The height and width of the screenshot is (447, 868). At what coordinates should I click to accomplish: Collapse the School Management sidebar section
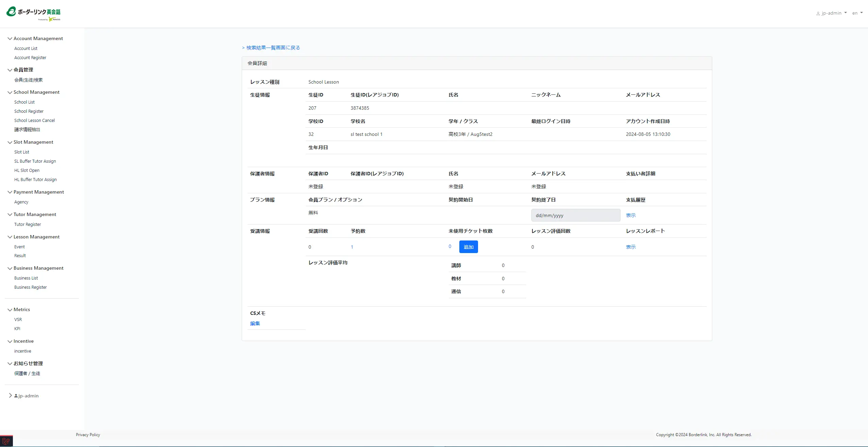(x=10, y=92)
